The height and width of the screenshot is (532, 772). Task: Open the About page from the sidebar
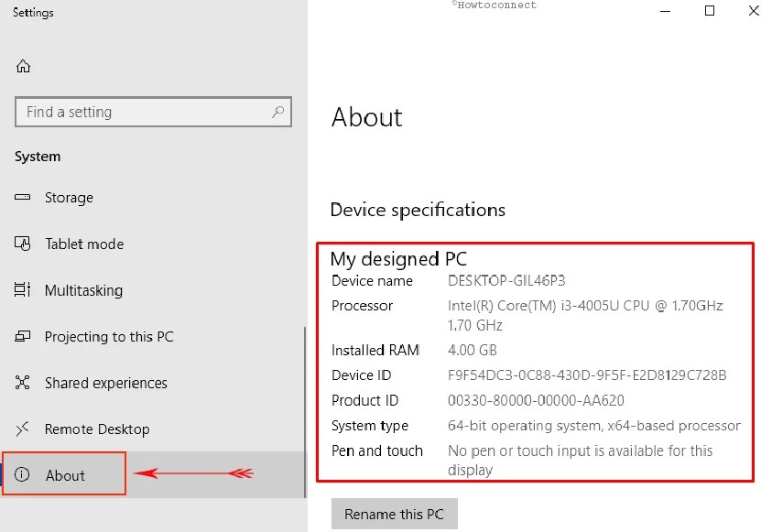pos(65,475)
